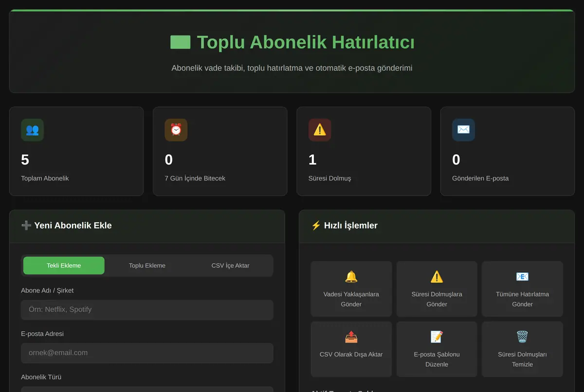Send Tümüne Hatırlatma Gönder
This screenshot has height=392, width=584.
[x=522, y=289]
